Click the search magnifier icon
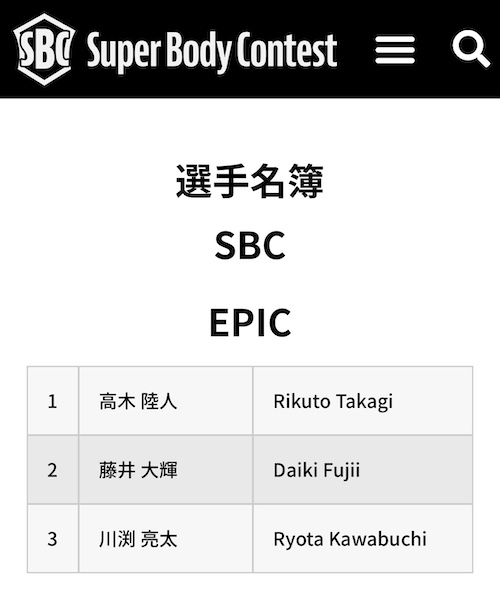Viewport: 500px width, 616px height. click(471, 48)
